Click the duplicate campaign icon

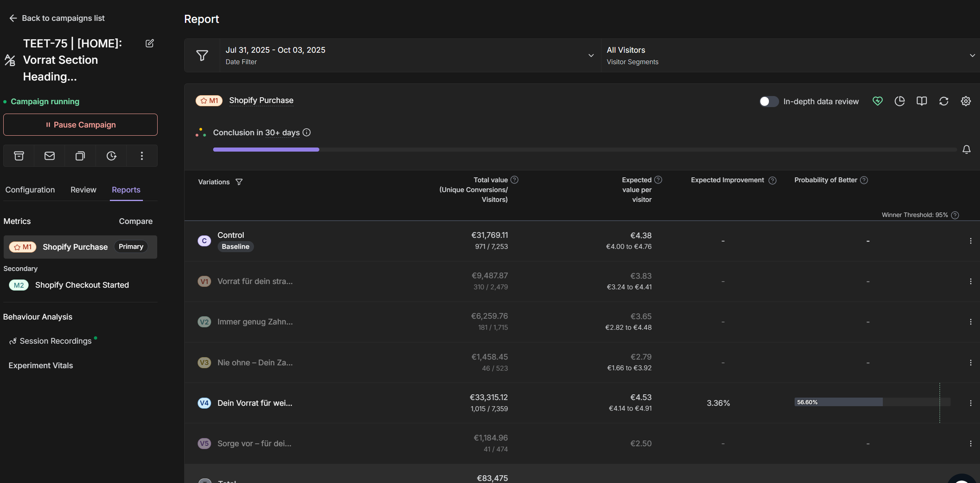click(x=80, y=156)
